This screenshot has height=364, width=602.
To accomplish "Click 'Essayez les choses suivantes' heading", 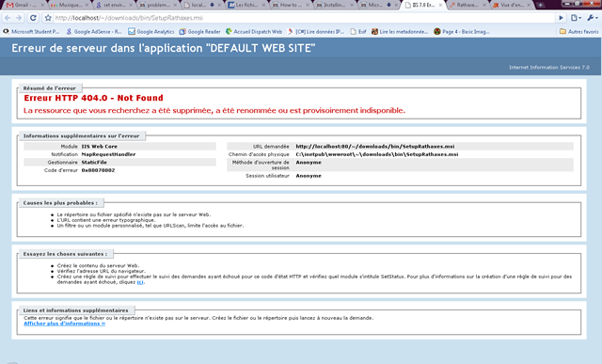I will (x=65, y=254).
